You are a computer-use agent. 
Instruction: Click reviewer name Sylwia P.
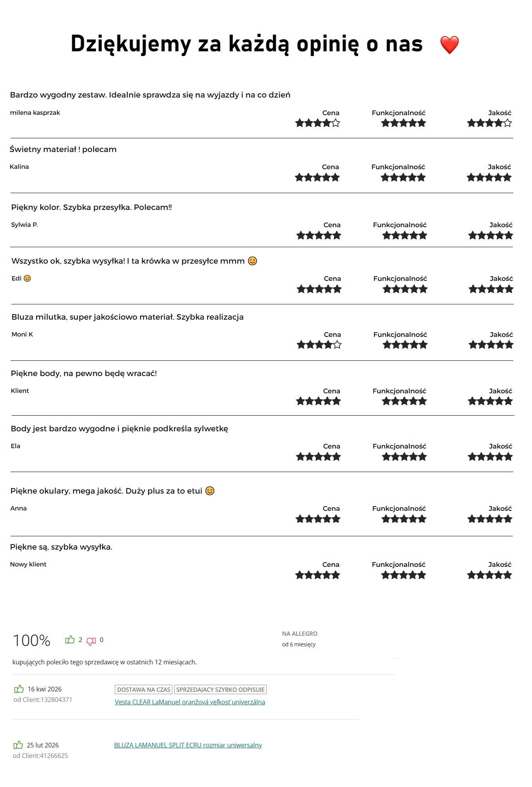[x=25, y=225]
